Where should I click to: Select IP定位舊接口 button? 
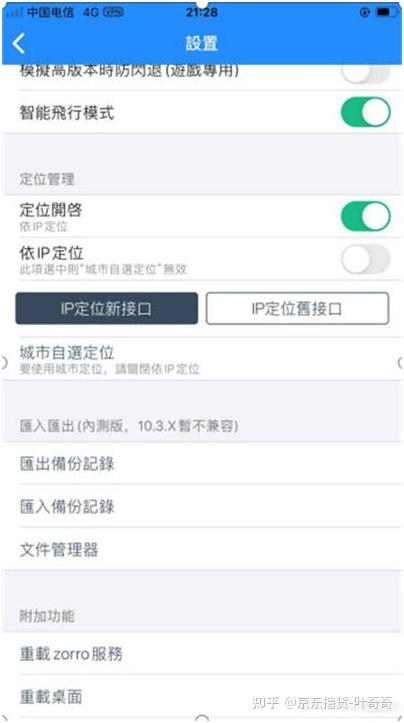coord(297,308)
